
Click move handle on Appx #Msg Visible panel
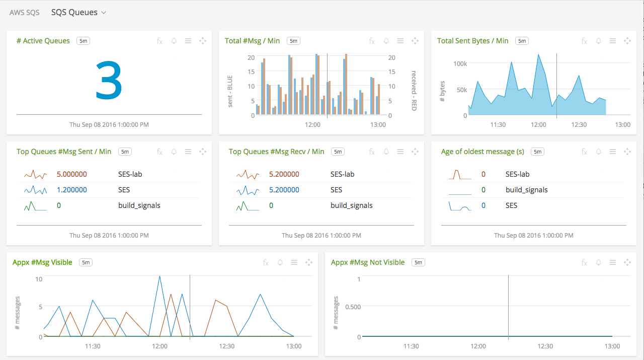[309, 262]
